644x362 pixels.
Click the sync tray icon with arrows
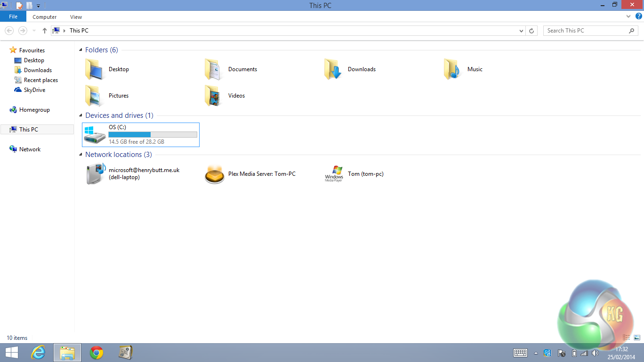coord(548,353)
